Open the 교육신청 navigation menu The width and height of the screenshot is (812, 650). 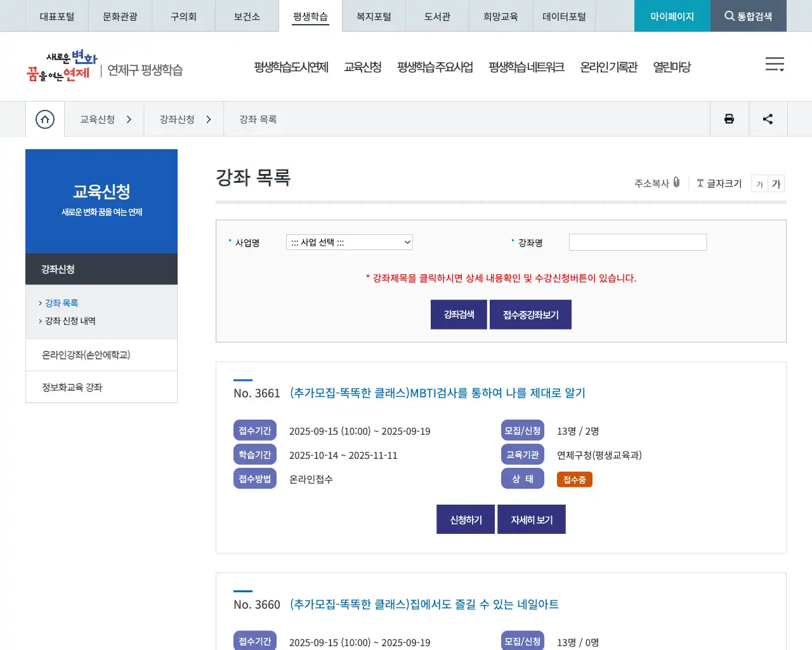coord(363,67)
